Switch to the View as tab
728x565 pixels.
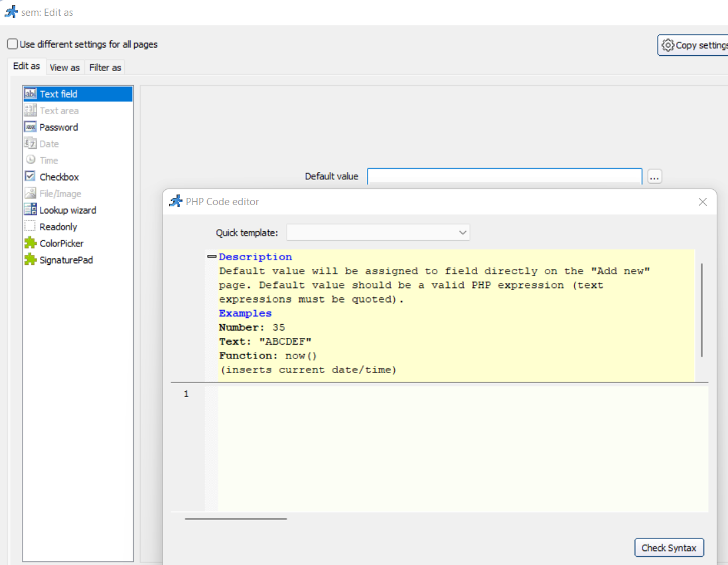(x=64, y=67)
